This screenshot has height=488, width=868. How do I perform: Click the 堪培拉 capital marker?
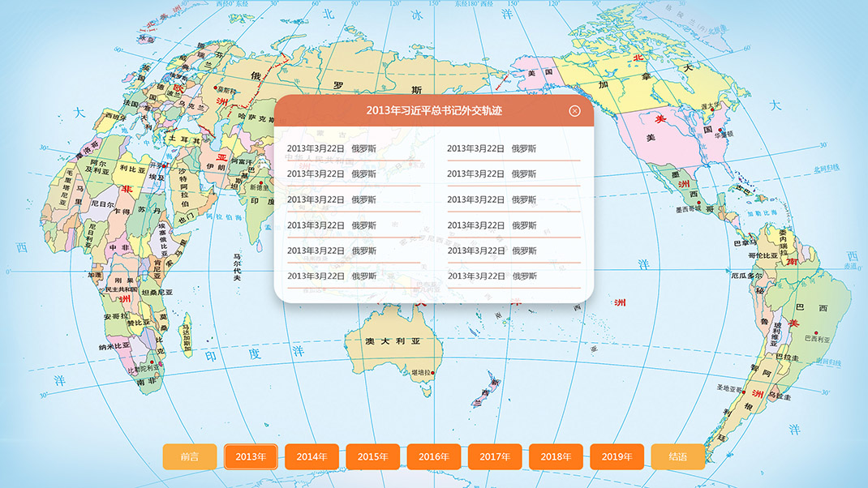(434, 373)
